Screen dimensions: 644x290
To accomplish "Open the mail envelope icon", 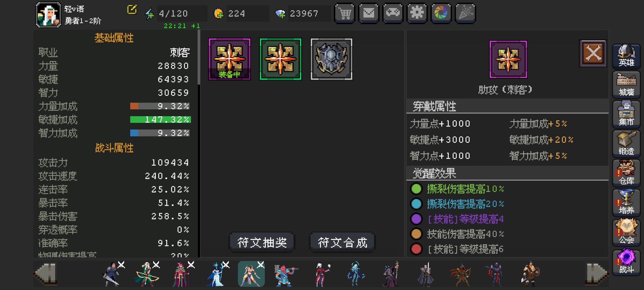I will 368,13.
